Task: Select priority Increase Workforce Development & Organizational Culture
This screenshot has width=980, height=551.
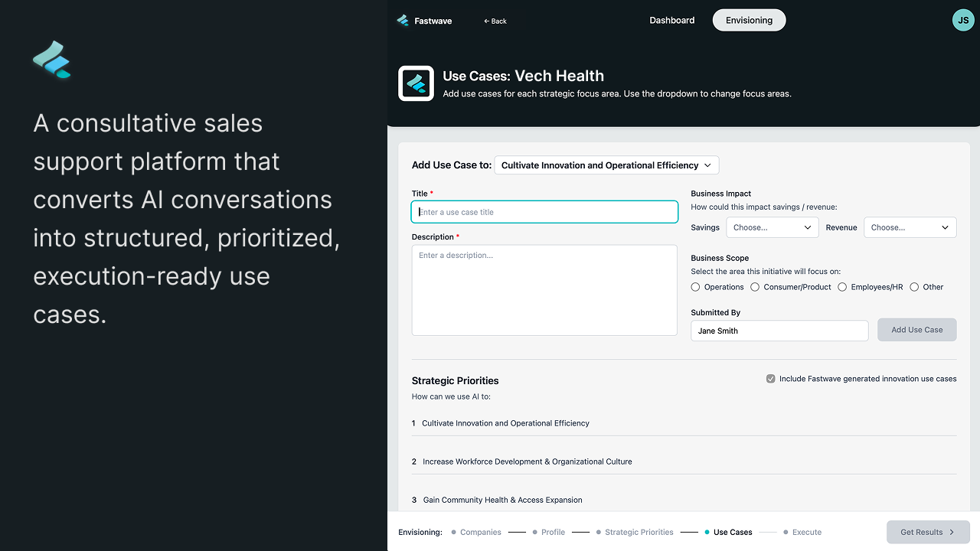Action: (x=684, y=461)
